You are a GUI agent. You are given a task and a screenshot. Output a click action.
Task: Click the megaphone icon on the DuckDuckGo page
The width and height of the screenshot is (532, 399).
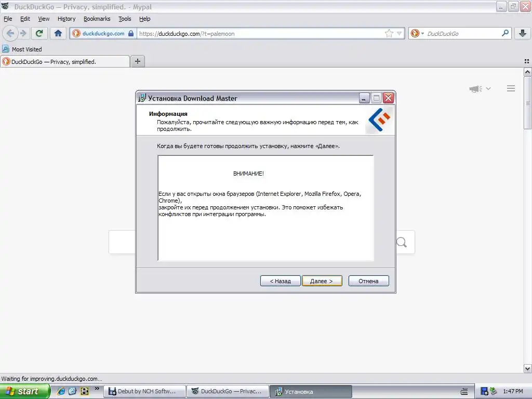tap(475, 88)
